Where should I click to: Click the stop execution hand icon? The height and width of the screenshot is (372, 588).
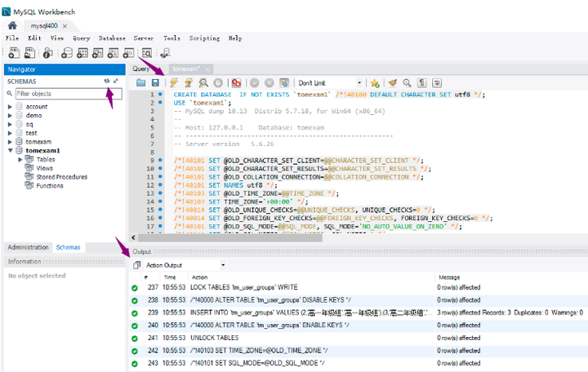point(218,82)
